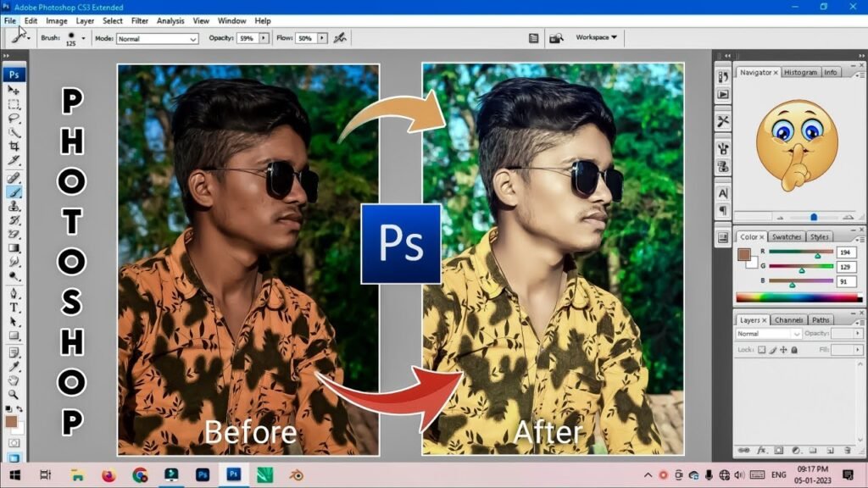The width and height of the screenshot is (868, 488).
Task: Toggle Quick Mask mode
Action: click(14, 443)
